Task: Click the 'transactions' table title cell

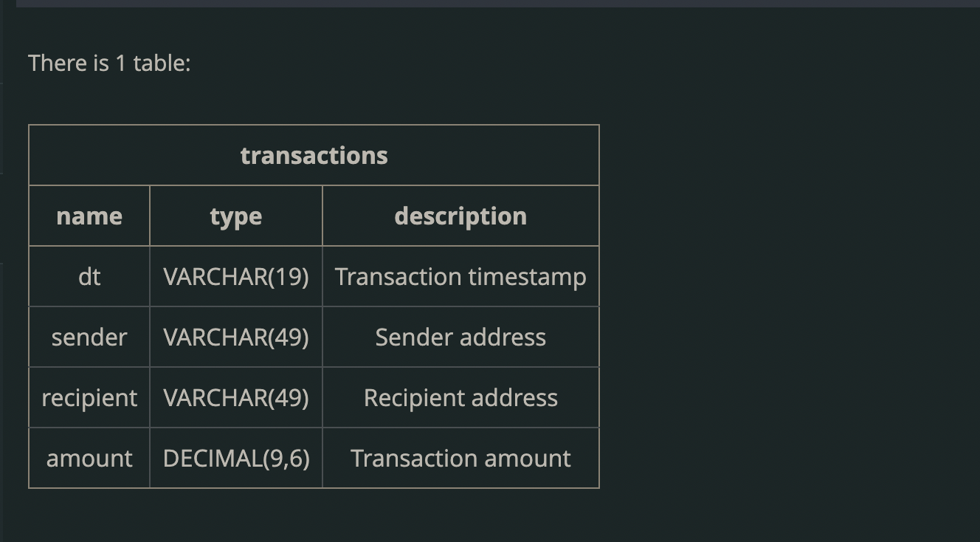Action: [314, 156]
